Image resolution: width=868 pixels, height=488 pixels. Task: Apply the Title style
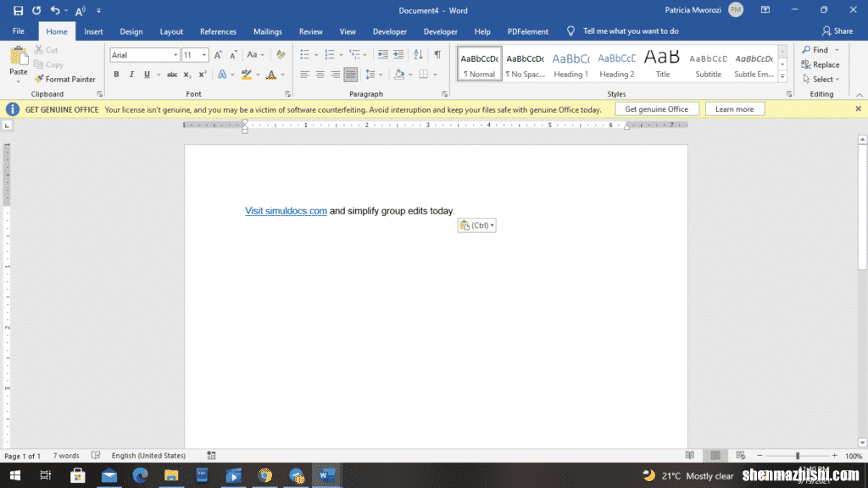point(662,64)
